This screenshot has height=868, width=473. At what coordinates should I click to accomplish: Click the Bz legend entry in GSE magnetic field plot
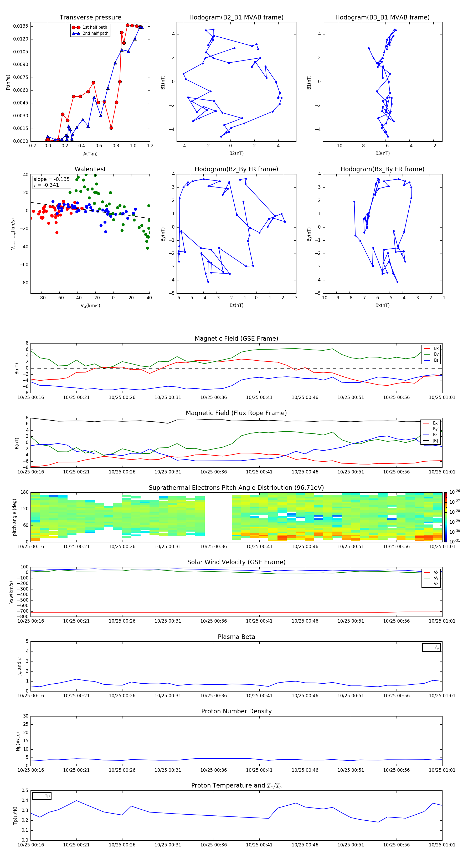tap(431, 360)
